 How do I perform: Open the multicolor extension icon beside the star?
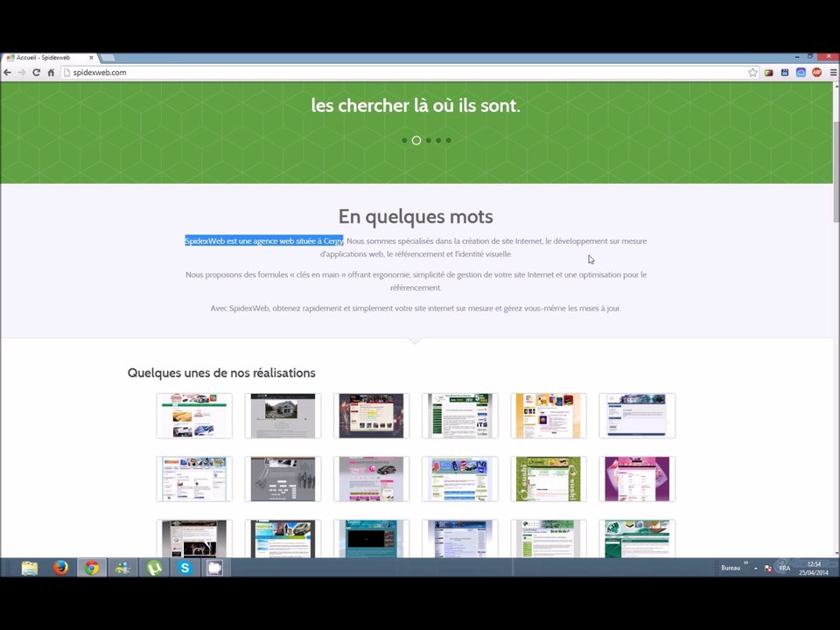coord(769,73)
